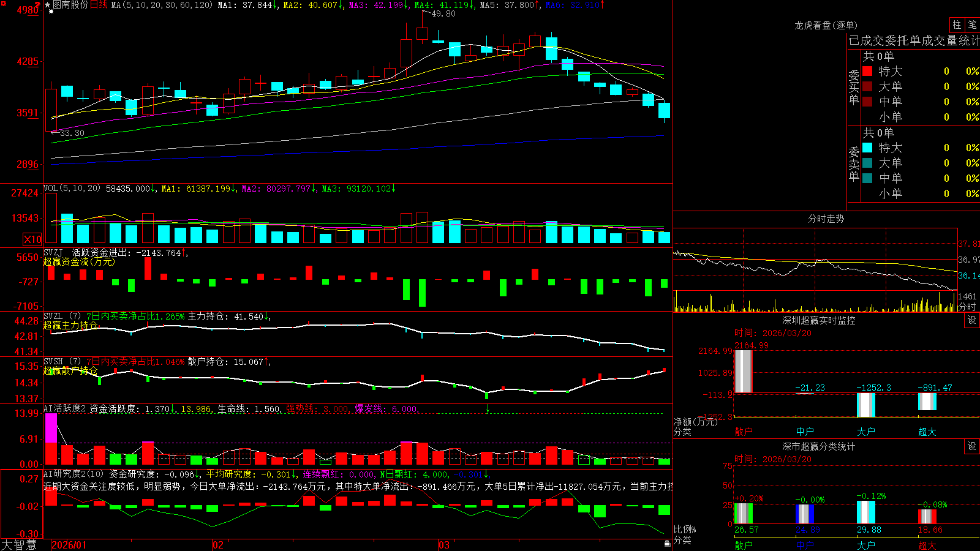Click the MA2: 40.607 value
The height and width of the screenshot is (551, 980).
pos(311,5)
